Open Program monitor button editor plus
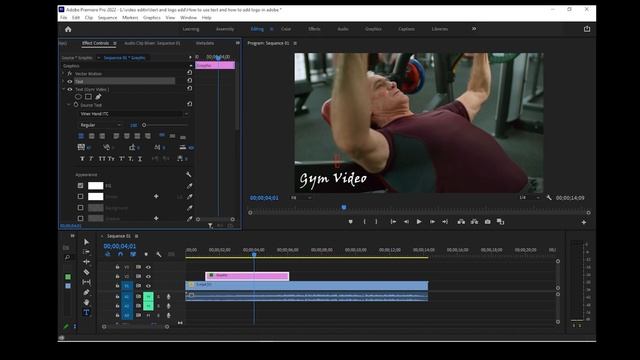Image resolution: width=640 pixels, height=360 pixels. [x=584, y=222]
